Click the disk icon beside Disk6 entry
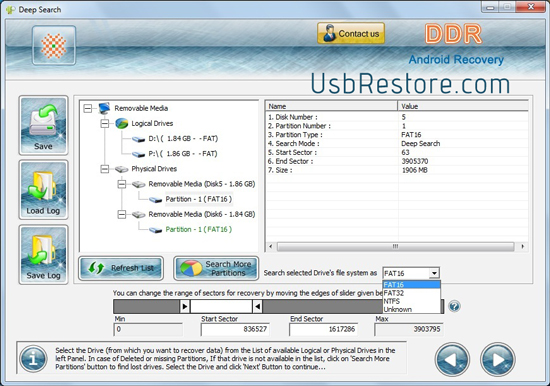 pyautogui.click(x=139, y=214)
